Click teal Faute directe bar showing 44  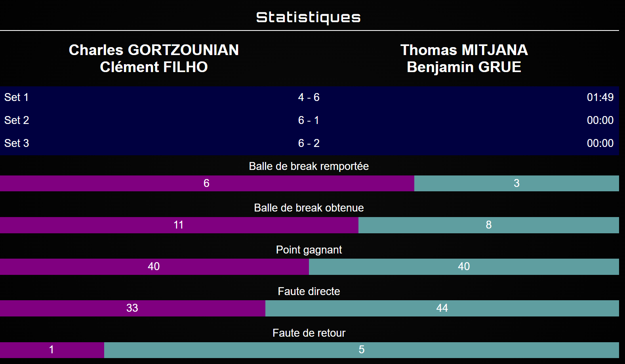tap(442, 308)
